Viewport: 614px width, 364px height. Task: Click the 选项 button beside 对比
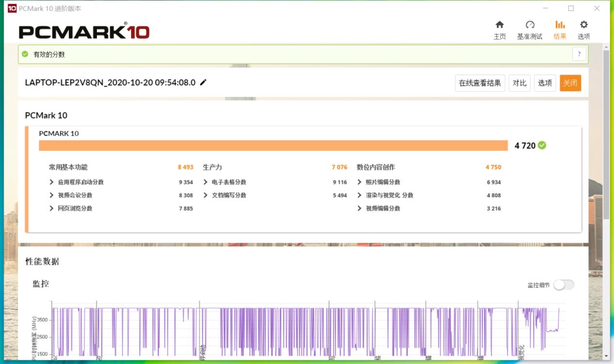pos(545,83)
